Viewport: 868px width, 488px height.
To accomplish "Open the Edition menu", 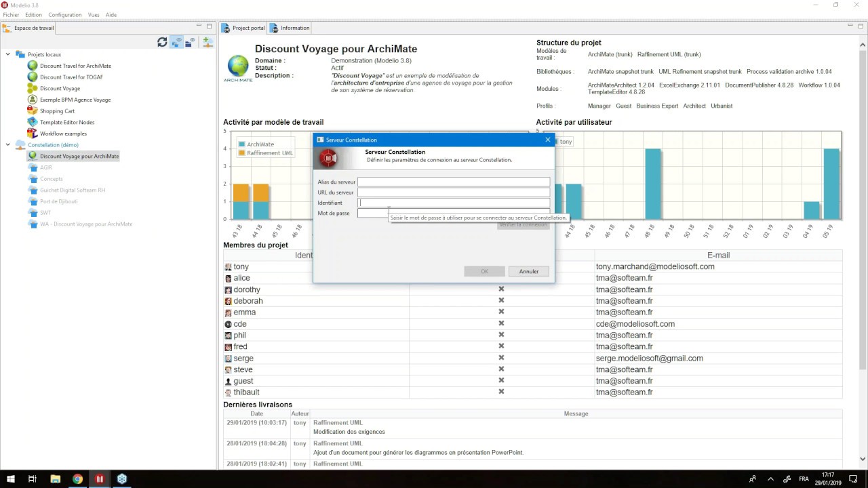I will click(x=33, y=15).
